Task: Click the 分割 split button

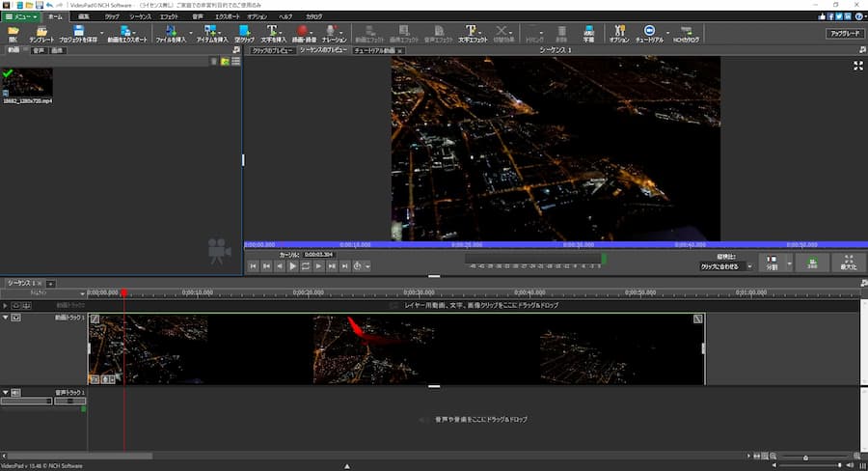Action: click(771, 263)
